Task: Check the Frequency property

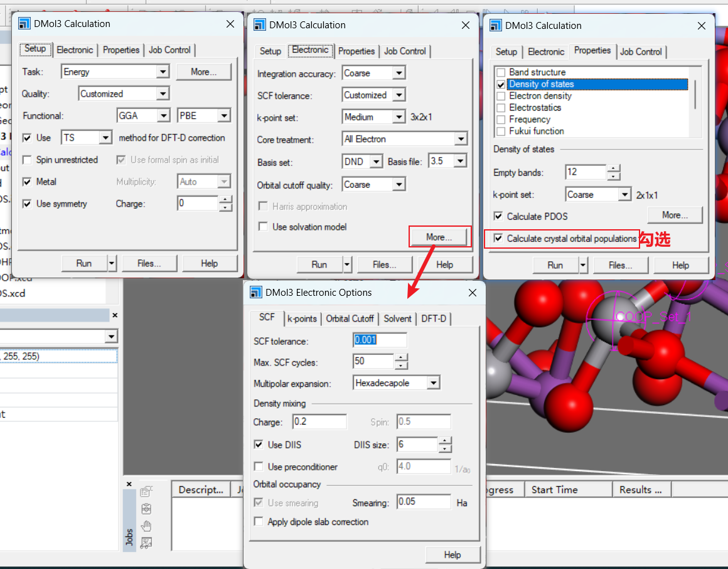Action: [x=501, y=120]
